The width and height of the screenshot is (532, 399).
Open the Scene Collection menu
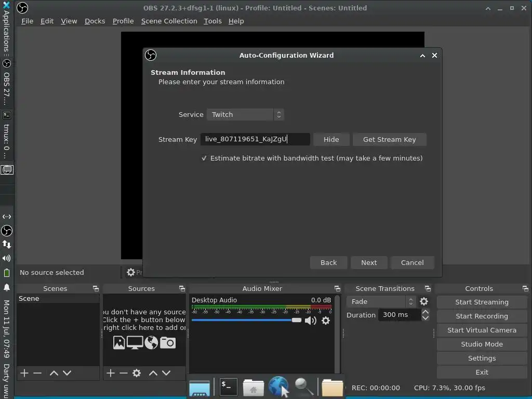click(x=169, y=21)
